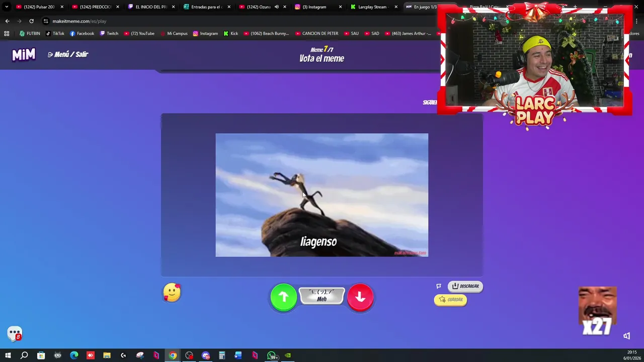Download the meme with DESCARGAR
644x362 pixels.
[x=465, y=286]
